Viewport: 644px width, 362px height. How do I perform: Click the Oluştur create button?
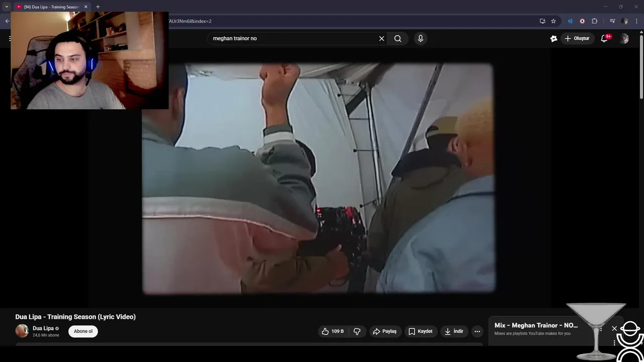[577, 39]
